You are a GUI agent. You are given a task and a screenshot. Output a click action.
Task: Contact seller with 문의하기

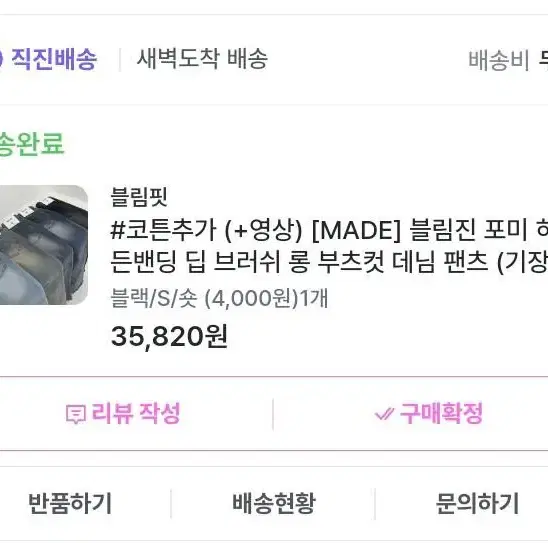477,503
